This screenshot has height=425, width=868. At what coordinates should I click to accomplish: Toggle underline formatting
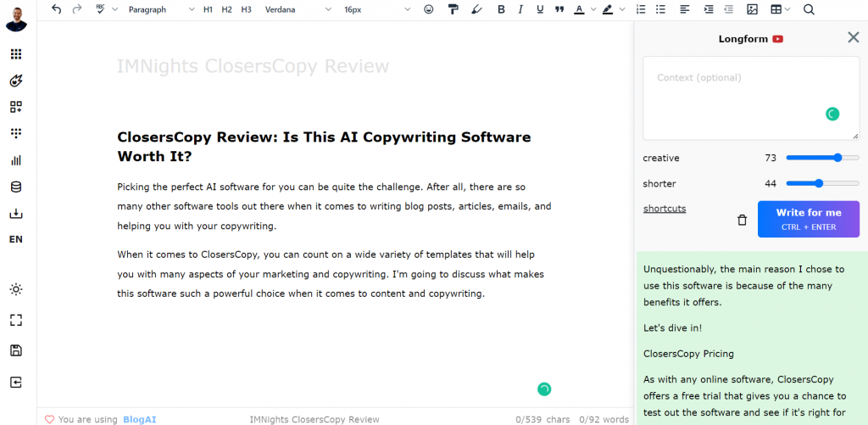coord(540,9)
